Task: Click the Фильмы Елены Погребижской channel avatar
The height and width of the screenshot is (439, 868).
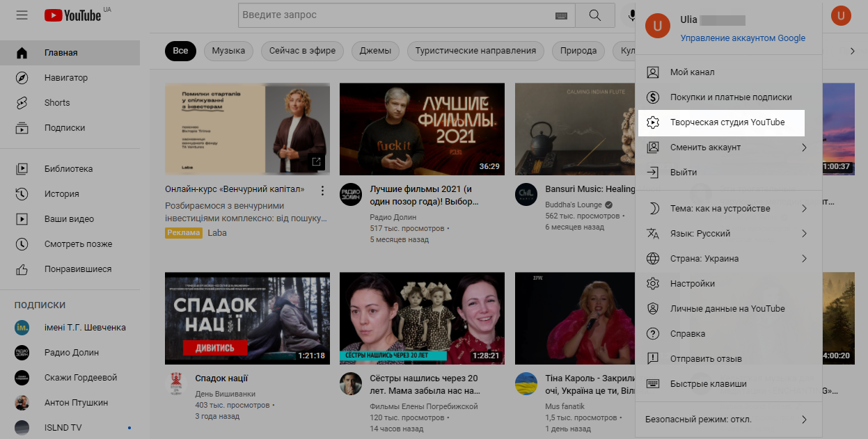Action: click(x=351, y=384)
